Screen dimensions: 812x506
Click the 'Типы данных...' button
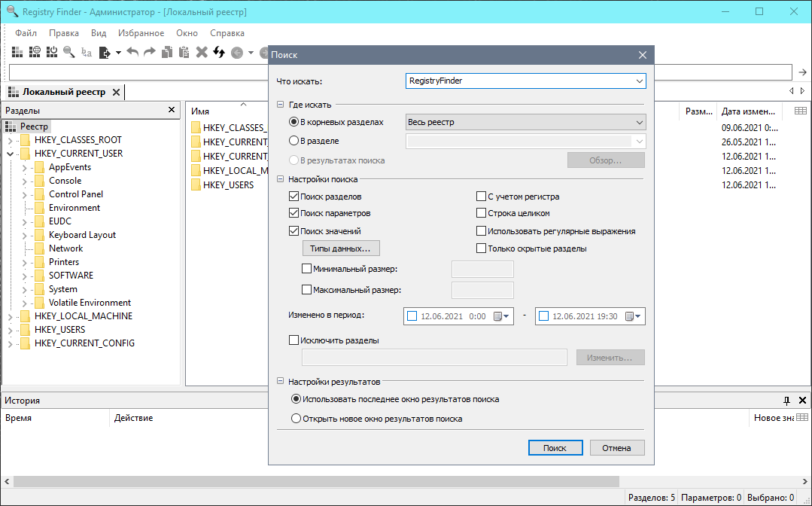tap(340, 248)
